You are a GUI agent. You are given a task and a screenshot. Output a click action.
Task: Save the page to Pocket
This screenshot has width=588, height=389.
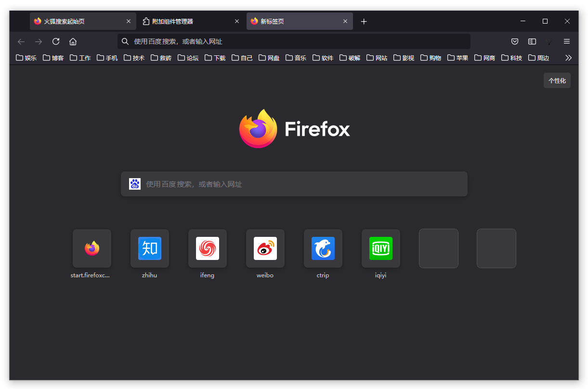(514, 41)
